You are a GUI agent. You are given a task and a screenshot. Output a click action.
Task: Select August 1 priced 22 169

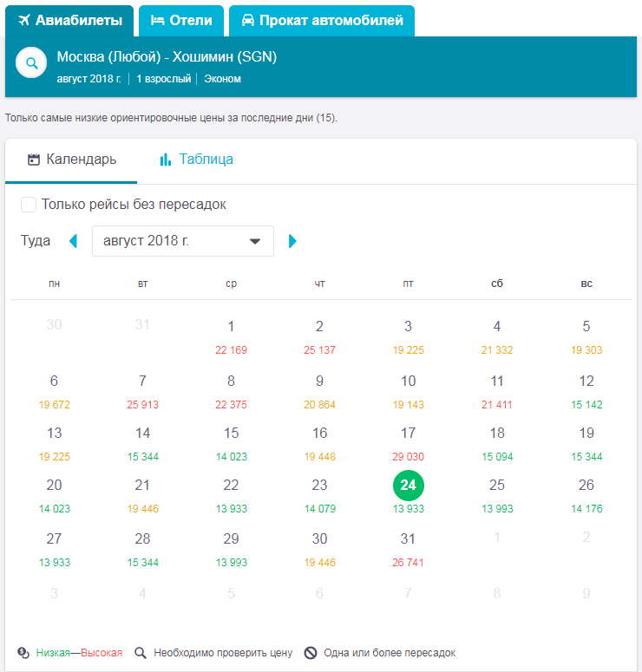click(x=231, y=337)
